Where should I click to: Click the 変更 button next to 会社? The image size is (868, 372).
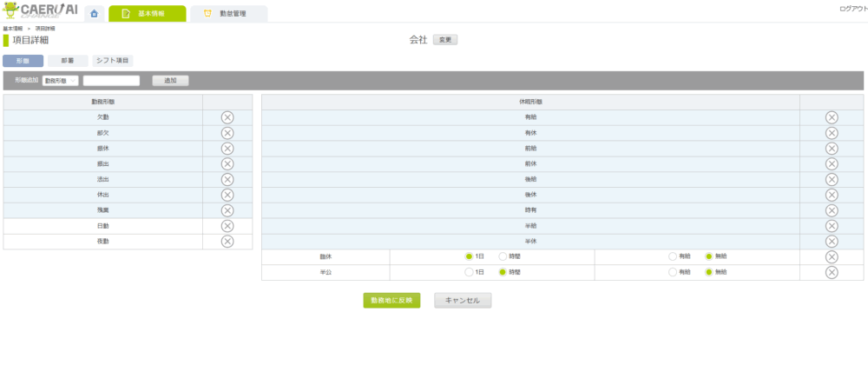tap(444, 40)
